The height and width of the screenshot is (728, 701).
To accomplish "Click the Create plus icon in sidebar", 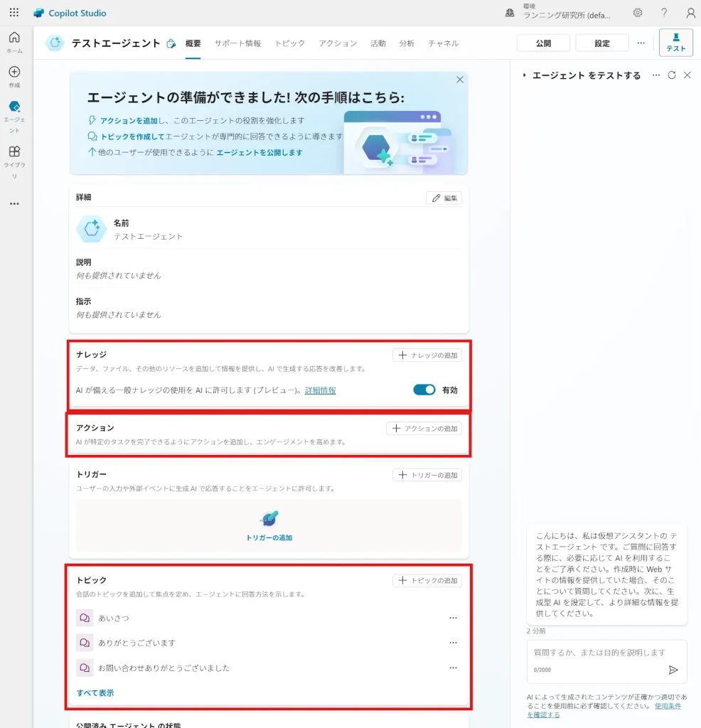I will tap(14, 76).
